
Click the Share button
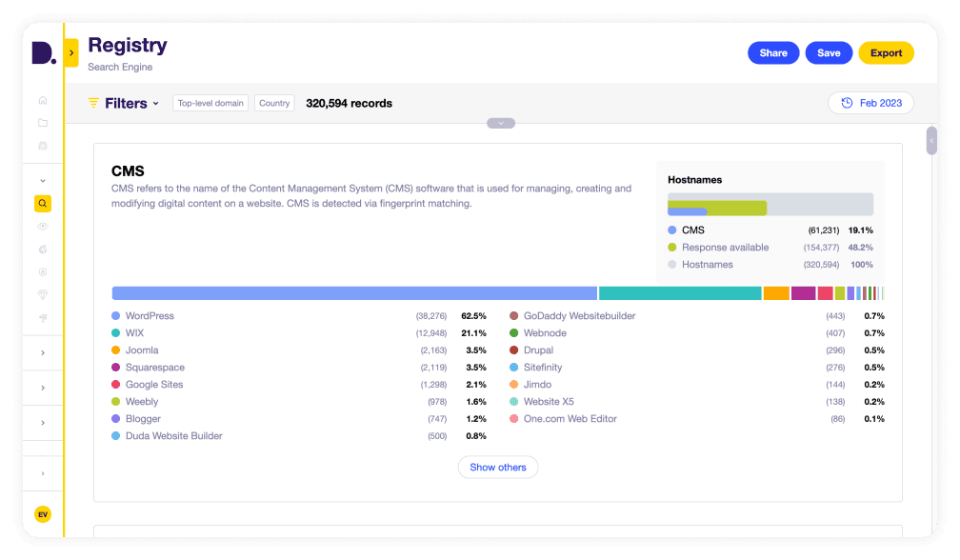click(773, 53)
